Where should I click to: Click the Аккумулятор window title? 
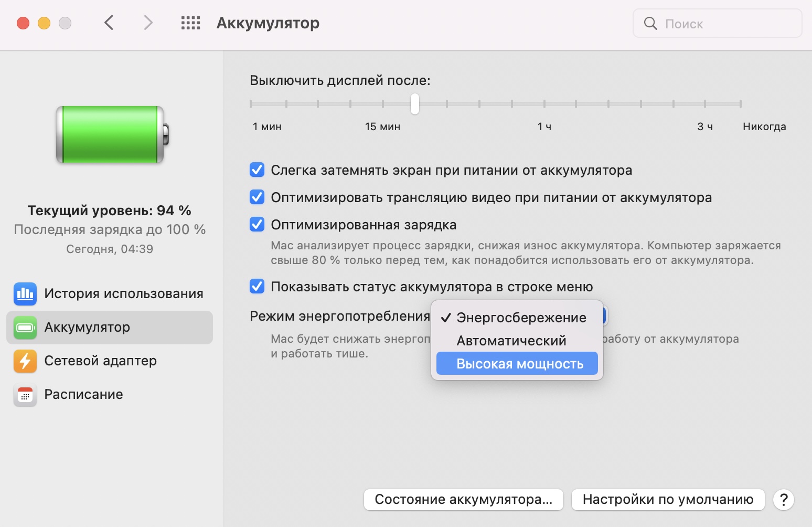[x=268, y=23]
